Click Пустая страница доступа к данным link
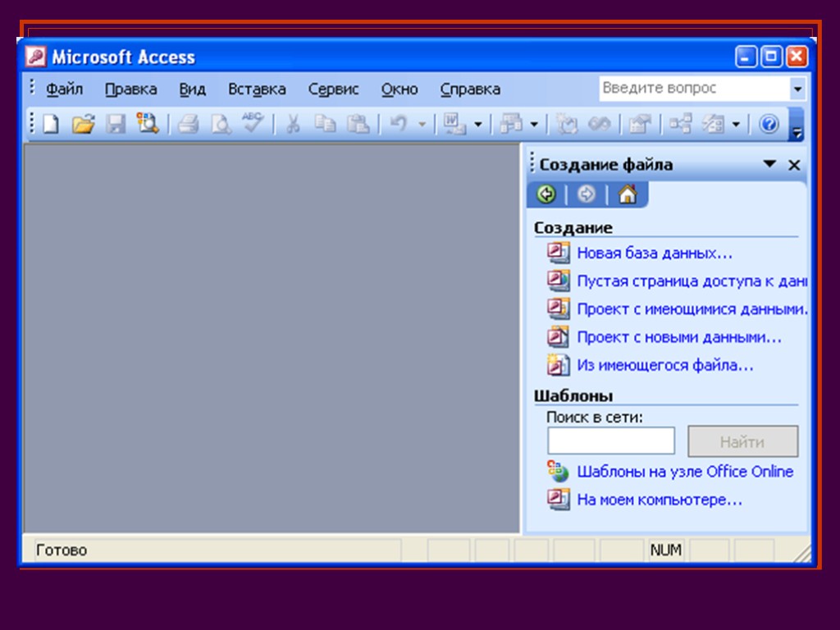This screenshot has height=630, width=840. tap(692, 281)
